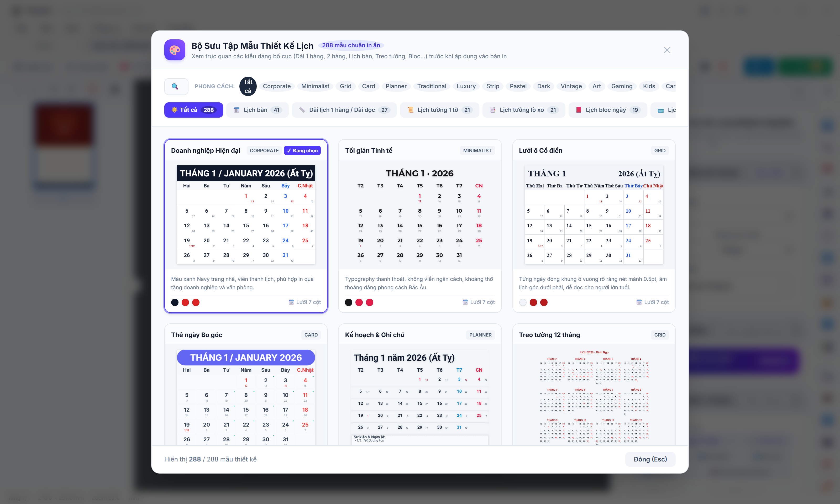This screenshot has width=840, height=504.
Task: Click the '288 mẫu chuẩn in ấn' badge
Action: pos(351,45)
